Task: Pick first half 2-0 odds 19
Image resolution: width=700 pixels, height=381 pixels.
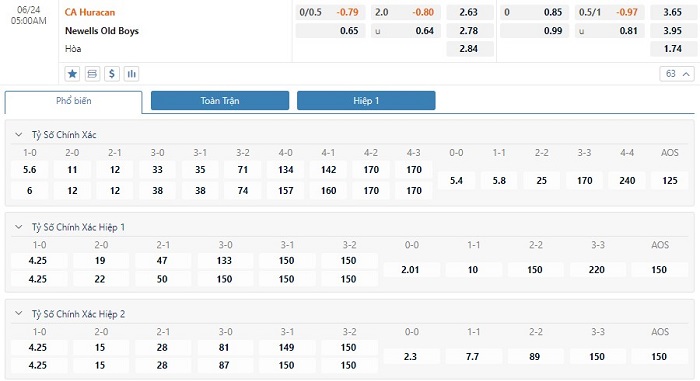Action: coord(100,261)
